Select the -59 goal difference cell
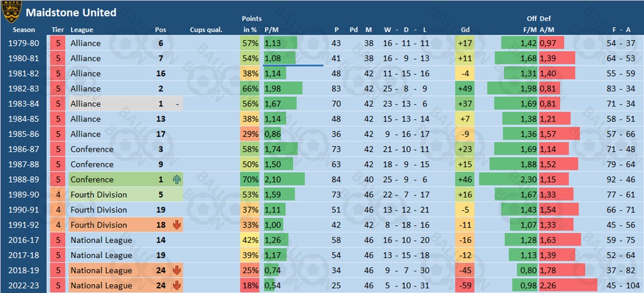The width and height of the screenshot is (644, 293). 466,285
